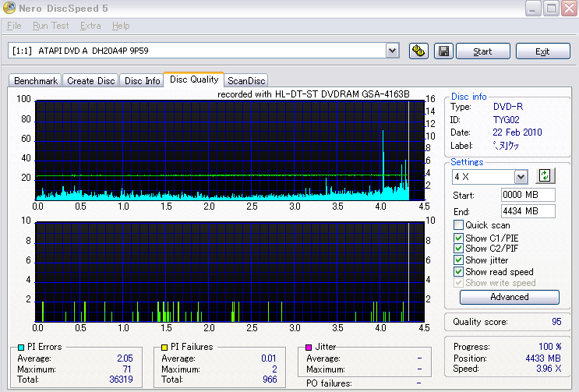Click the PI Errors average 2.05

(125, 358)
